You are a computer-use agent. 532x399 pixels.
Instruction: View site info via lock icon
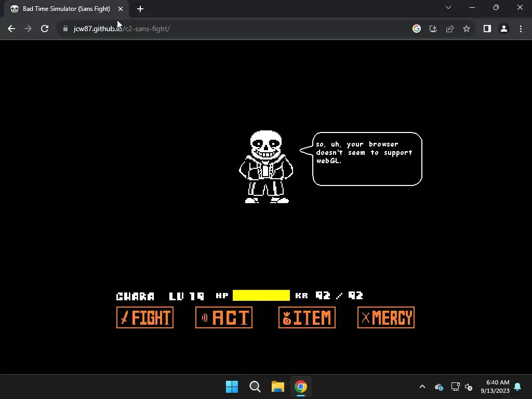coord(65,29)
